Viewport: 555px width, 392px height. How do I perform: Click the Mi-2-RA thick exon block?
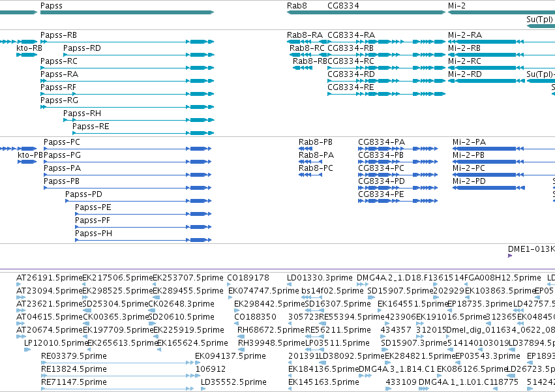coord(485,42)
